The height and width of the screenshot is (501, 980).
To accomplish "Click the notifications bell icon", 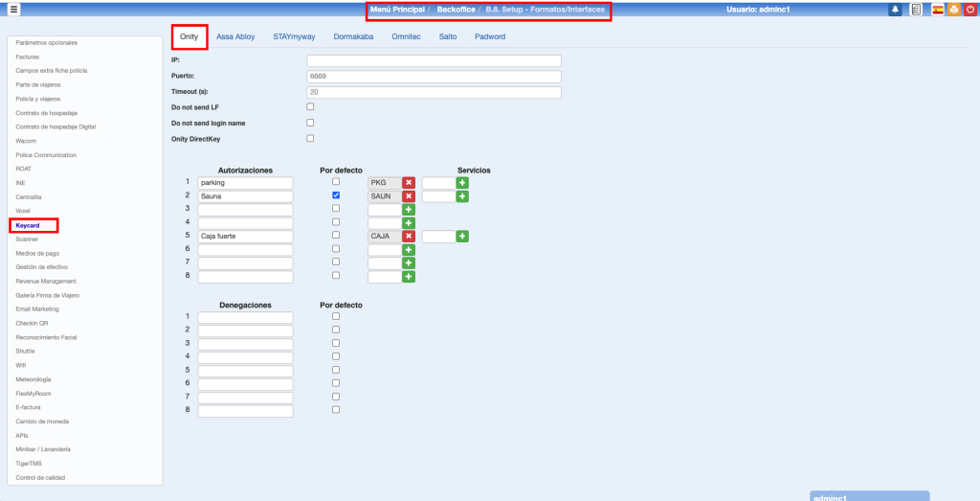I will pyautogui.click(x=895, y=10).
